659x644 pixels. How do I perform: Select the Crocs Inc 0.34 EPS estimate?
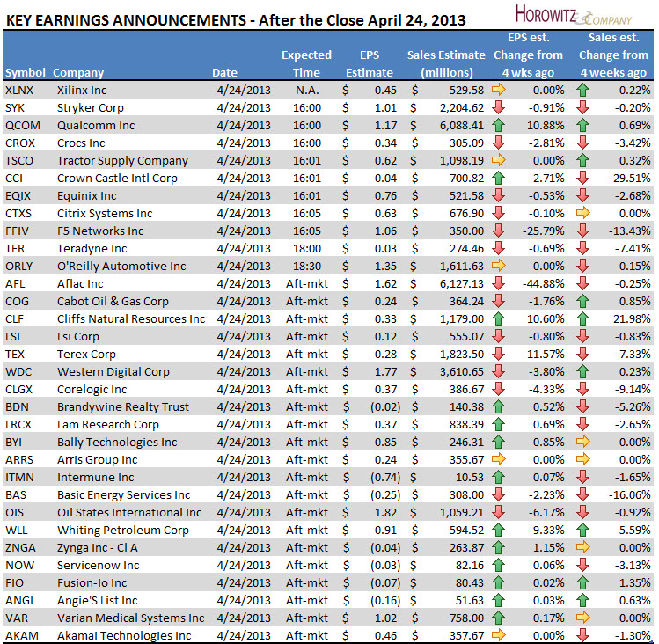pyautogui.click(x=385, y=143)
